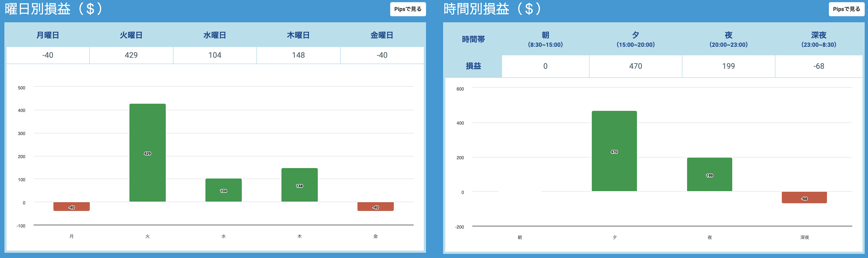868x258 pixels.
Task: Click the 148 value cell under 木曜日
Action: tap(299, 55)
